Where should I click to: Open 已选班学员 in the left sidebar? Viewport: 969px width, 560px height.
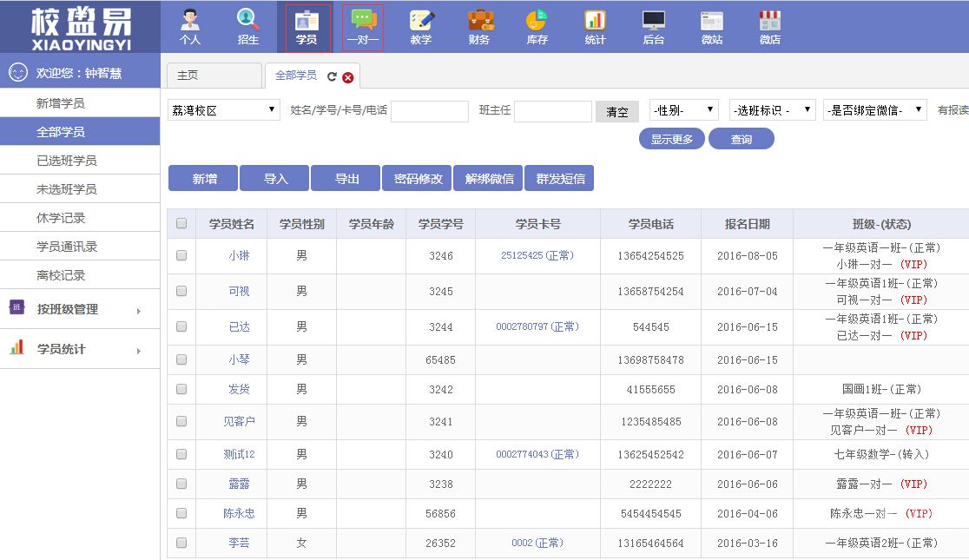[x=66, y=161]
